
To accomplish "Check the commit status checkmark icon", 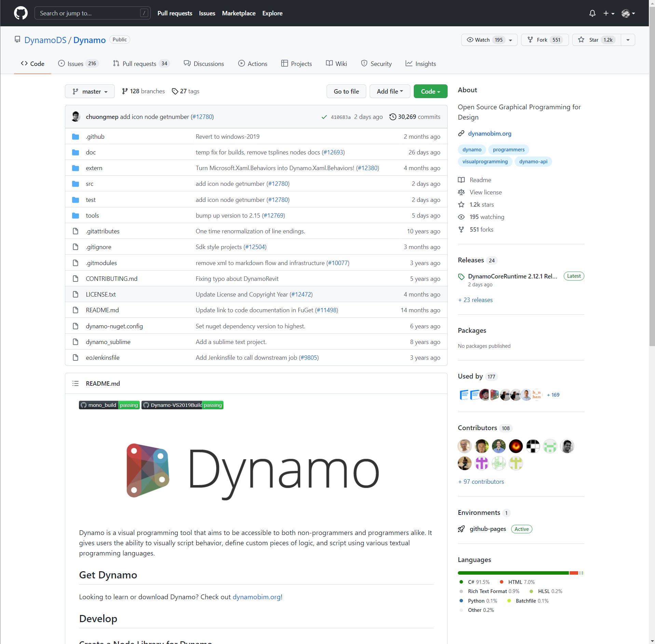I will coord(324,117).
